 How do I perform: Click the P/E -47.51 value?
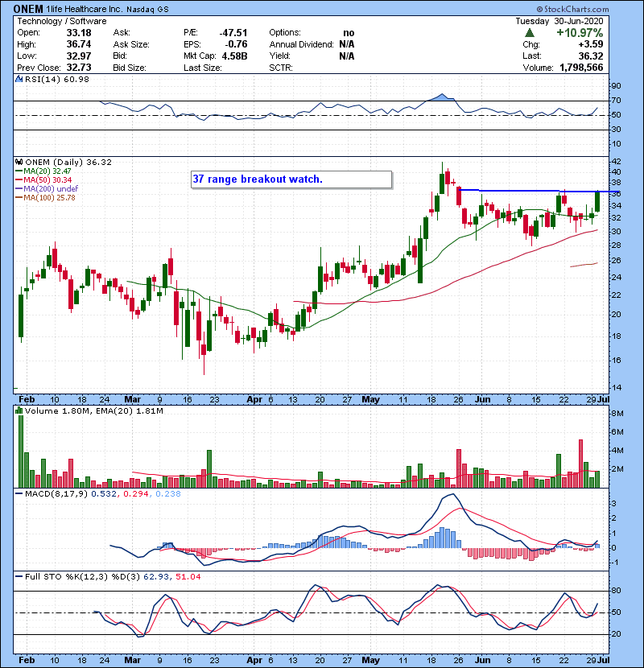click(x=233, y=33)
